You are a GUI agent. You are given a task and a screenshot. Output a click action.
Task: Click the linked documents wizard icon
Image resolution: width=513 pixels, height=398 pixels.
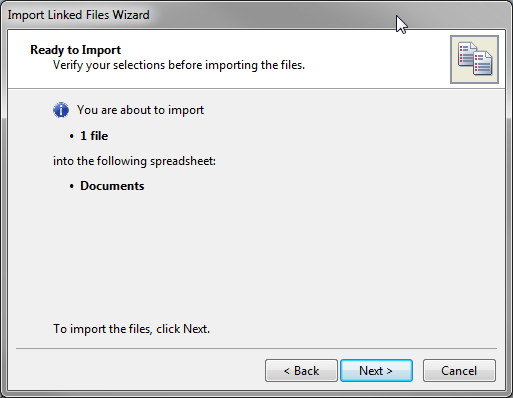point(474,59)
